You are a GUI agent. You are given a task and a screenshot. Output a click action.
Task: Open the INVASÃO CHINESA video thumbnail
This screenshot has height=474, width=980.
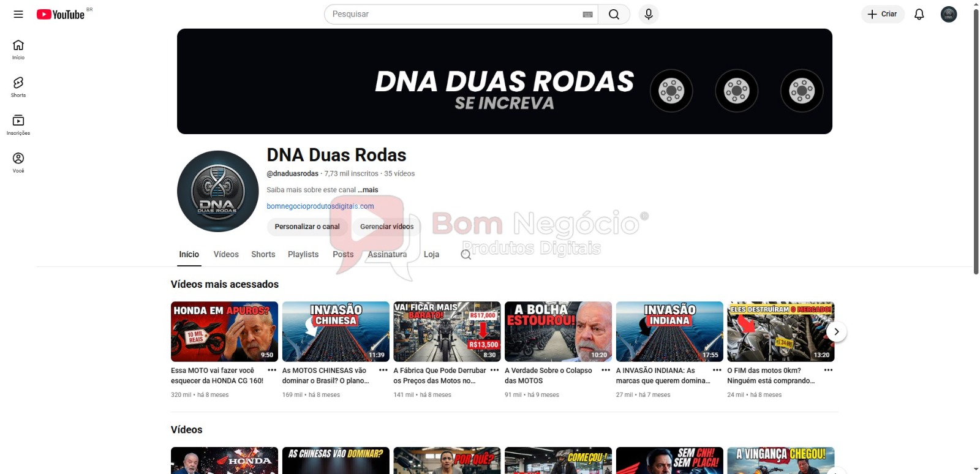(336, 331)
